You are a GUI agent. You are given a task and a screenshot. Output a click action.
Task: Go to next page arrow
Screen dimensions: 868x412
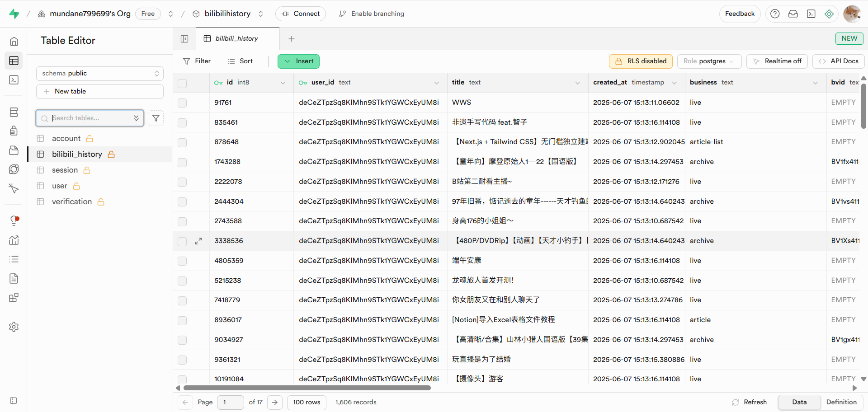click(275, 402)
